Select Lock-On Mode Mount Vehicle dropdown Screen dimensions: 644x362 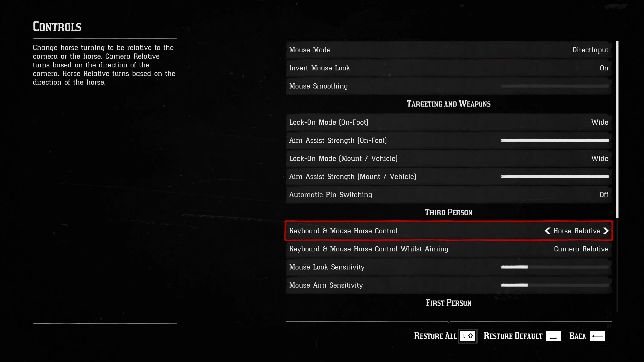(448, 158)
